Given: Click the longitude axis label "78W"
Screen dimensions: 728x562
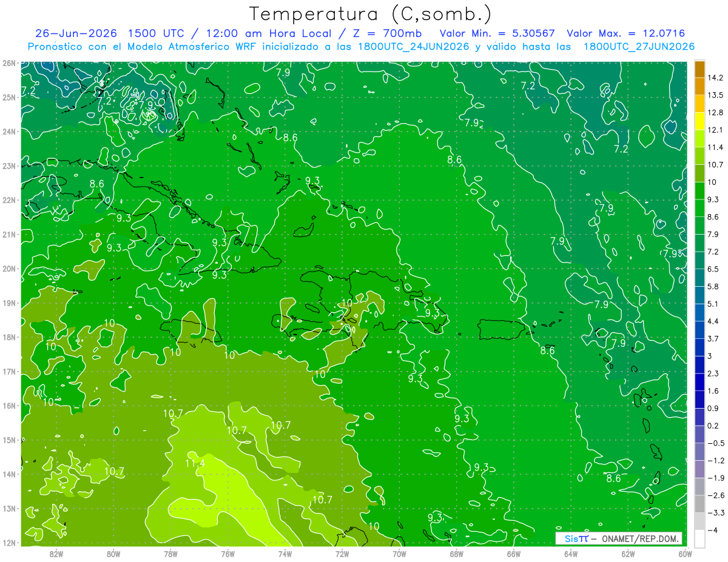Looking at the screenshot, I should [x=170, y=554].
